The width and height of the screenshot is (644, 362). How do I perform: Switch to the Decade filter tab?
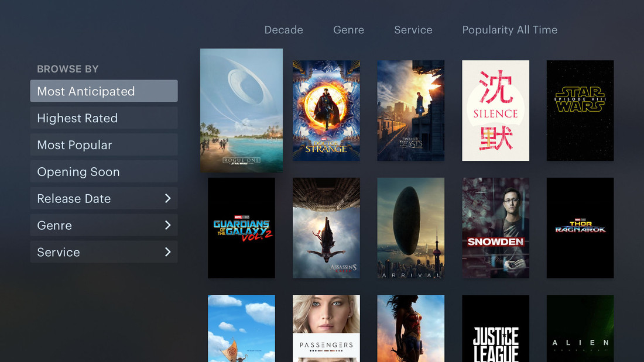coord(283,30)
